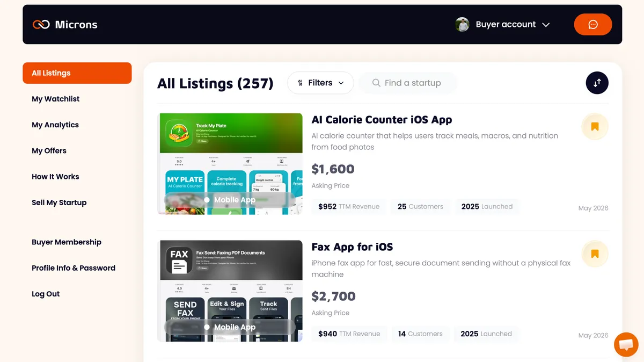The image size is (644, 362).
Task: Click the iPhone fax app description text
Action: tap(441, 269)
